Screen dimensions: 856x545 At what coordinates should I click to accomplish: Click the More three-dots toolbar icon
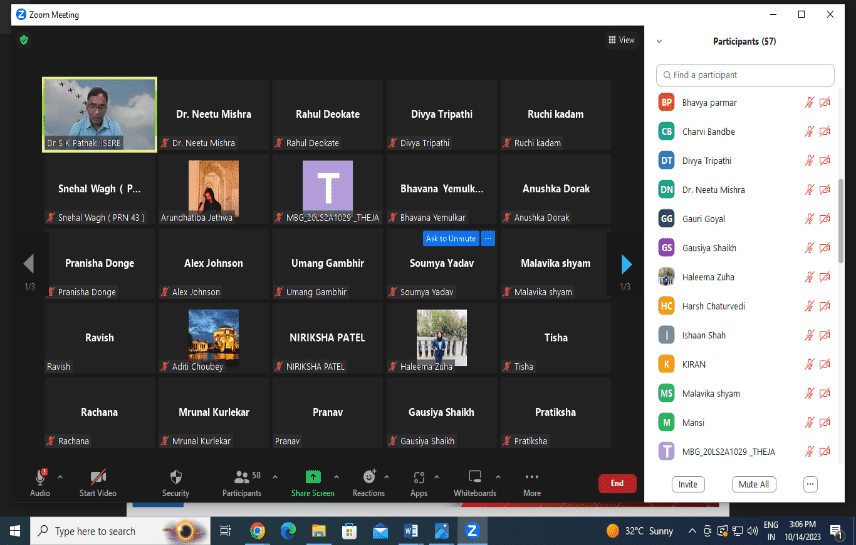(532, 478)
